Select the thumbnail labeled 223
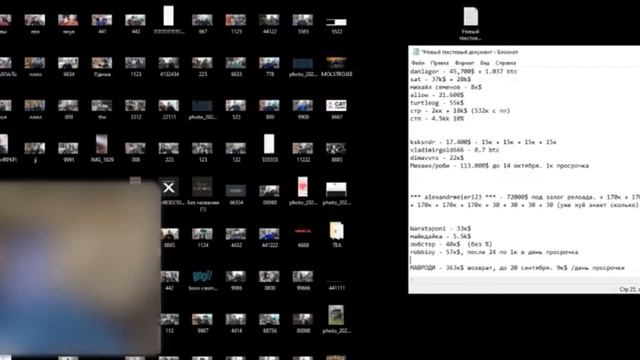640x360 pixels. tap(169, 152)
